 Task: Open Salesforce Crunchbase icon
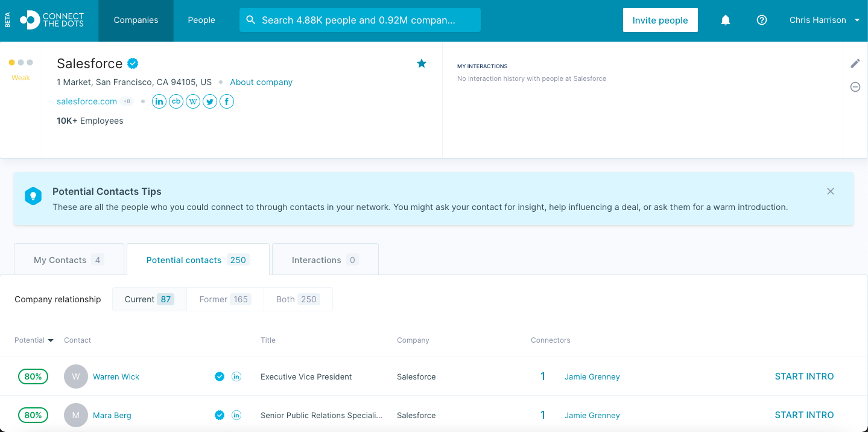tap(176, 101)
